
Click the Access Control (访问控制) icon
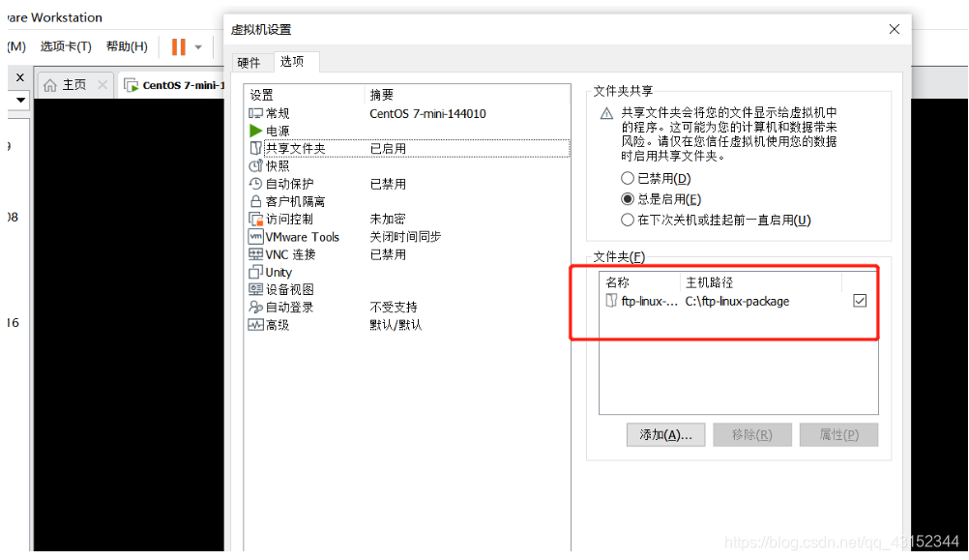(x=255, y=219)
